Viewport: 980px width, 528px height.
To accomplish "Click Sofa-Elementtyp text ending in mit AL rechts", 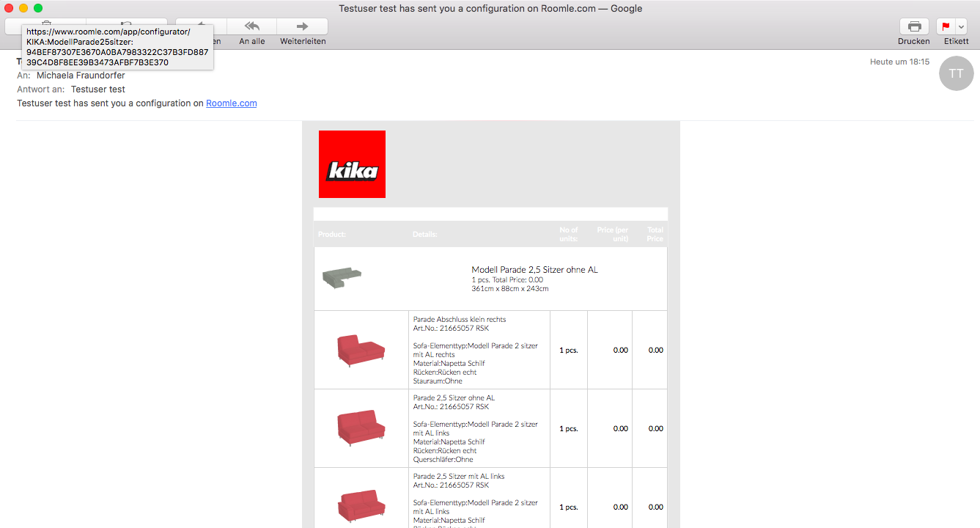I will (475, 350).
